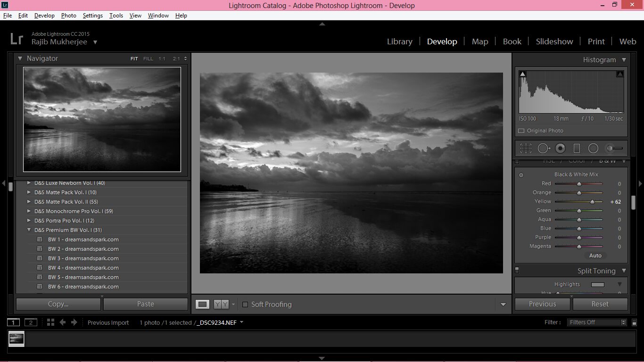This screenshot has height=362, width=644.
Task: Click the Copy... button
Action: click(x=58, y=304)
